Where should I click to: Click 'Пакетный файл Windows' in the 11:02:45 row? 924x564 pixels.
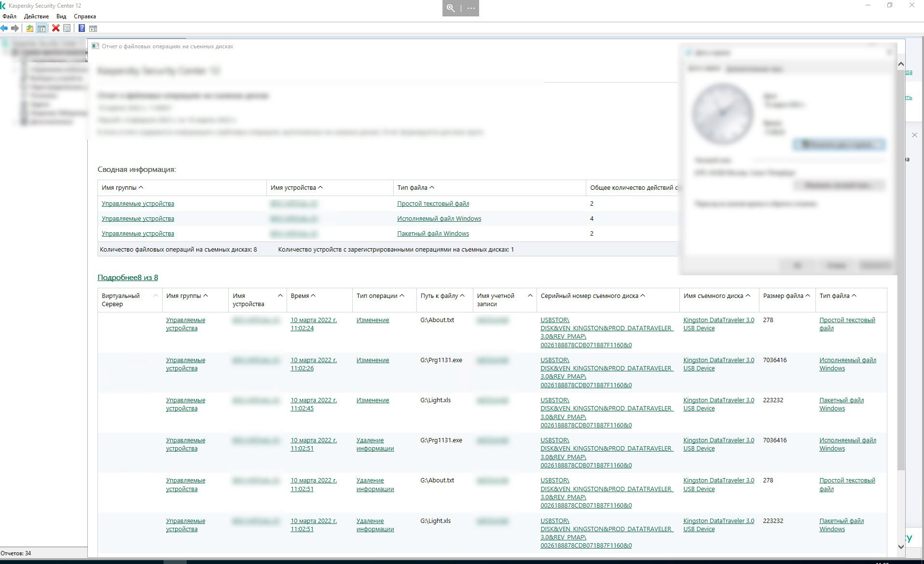coord(841,404)
